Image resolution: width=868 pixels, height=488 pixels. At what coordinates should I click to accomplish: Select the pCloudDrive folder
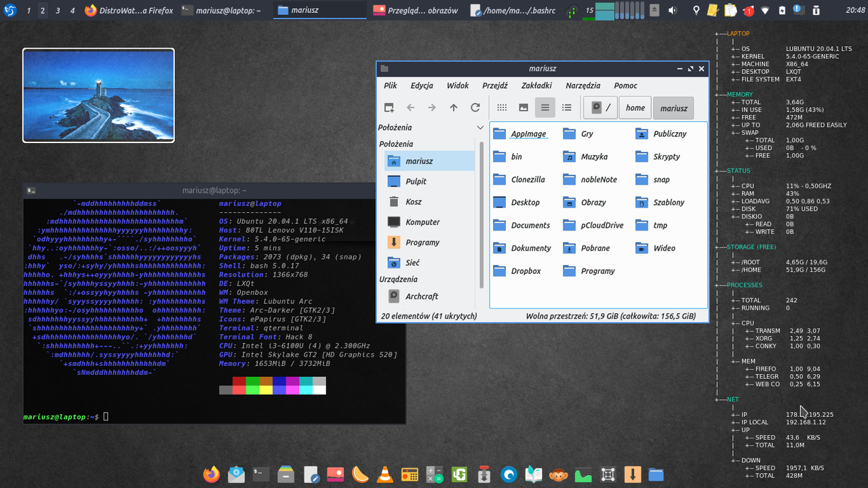click(x=593, y=225)
